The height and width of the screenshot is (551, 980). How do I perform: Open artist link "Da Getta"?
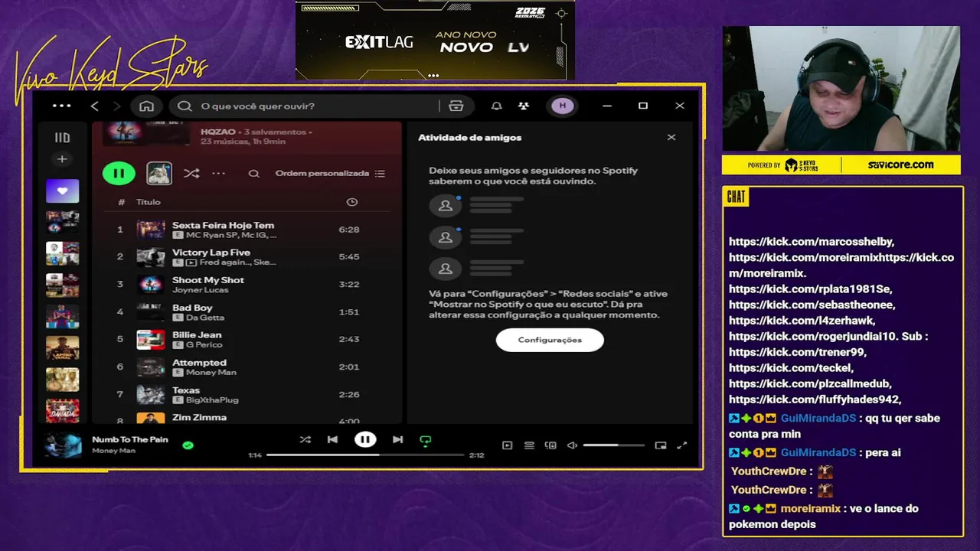coord(205,318)
